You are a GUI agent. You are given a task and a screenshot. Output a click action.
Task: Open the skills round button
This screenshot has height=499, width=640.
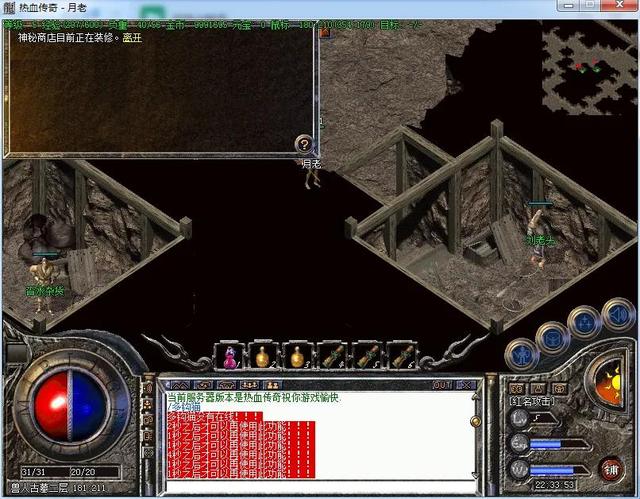click(585, 322)
